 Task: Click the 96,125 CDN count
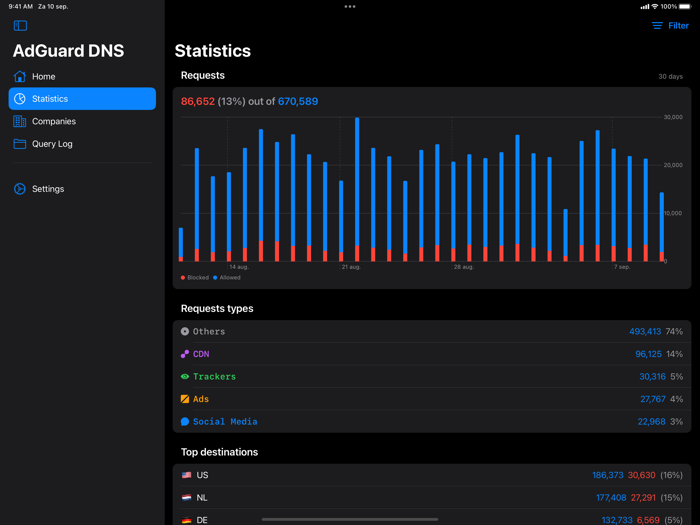(x=648, y=354)
